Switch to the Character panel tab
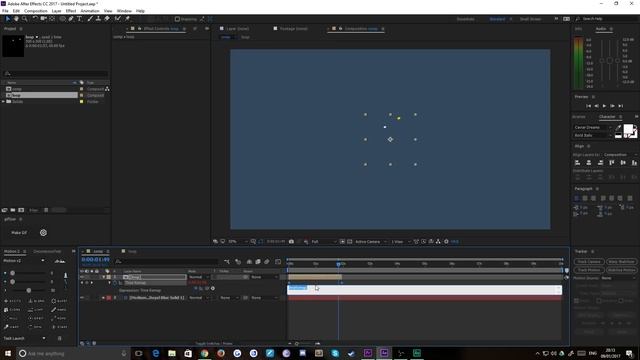Viewport: 640px width, 360px height. [x=607, y=117]
